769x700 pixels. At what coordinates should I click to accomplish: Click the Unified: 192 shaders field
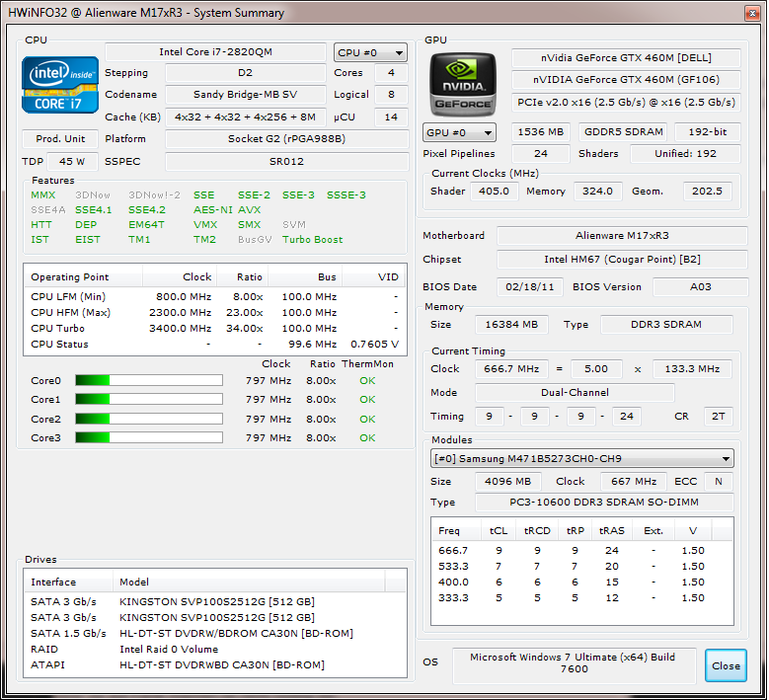pyautogui.click(x=685, y=154)
